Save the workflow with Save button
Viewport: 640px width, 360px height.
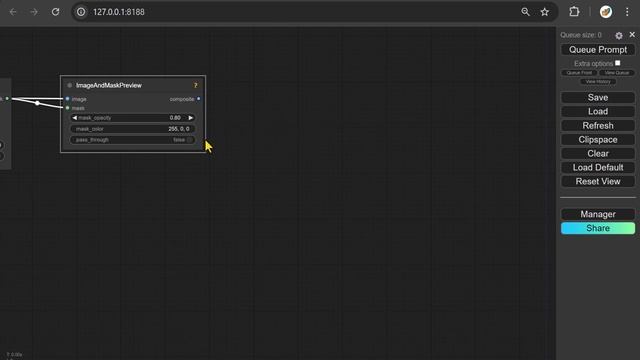(598, 98)
